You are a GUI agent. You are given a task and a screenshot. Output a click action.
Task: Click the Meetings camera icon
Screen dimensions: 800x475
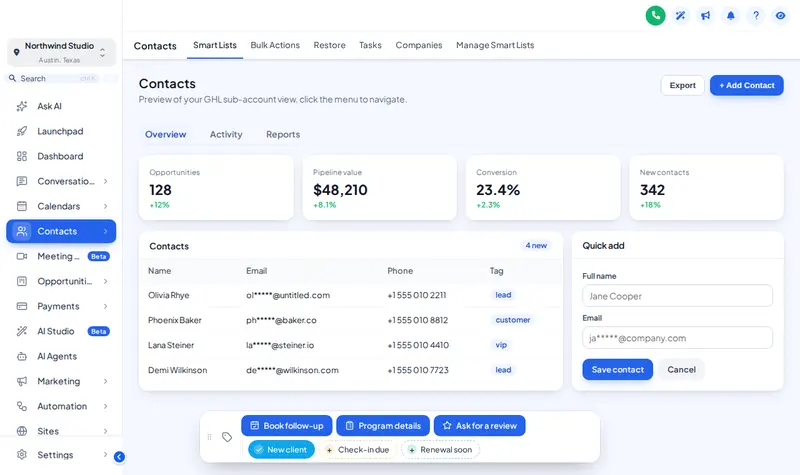coord(21,256)
